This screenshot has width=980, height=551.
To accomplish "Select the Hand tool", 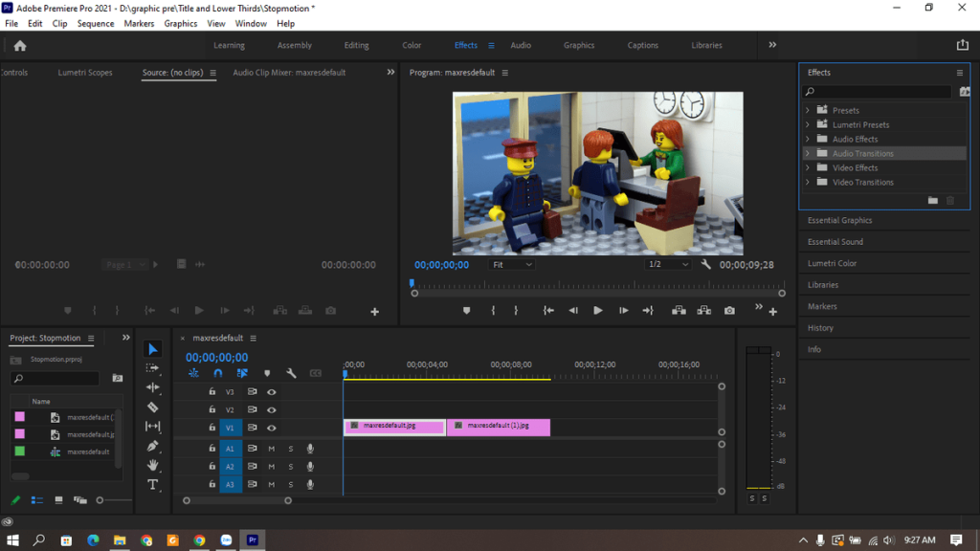I will pyautogui.click(x=153, y=465).
